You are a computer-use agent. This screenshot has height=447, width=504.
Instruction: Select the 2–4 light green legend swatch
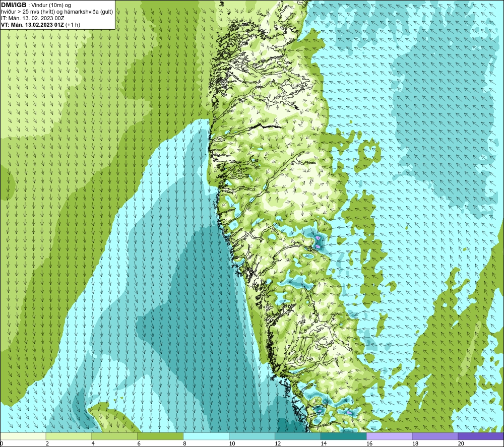[69, 436]
